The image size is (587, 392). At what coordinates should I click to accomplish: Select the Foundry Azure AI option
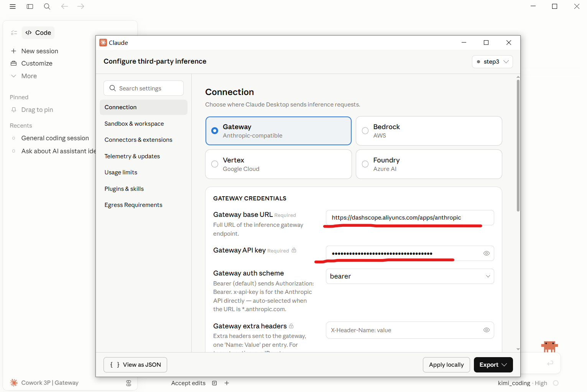(429, 164)
